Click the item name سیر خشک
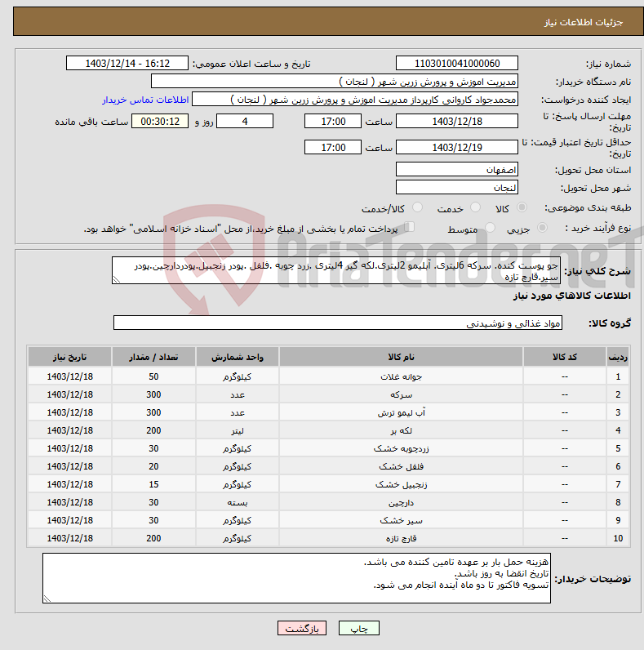644x650 pixels. 401,520
